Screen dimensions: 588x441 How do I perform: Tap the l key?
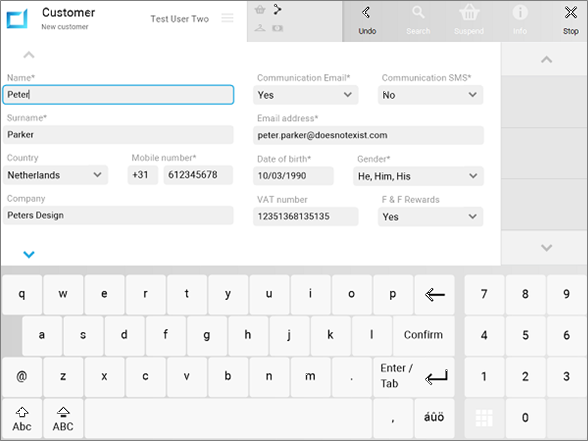pos(372,335)
